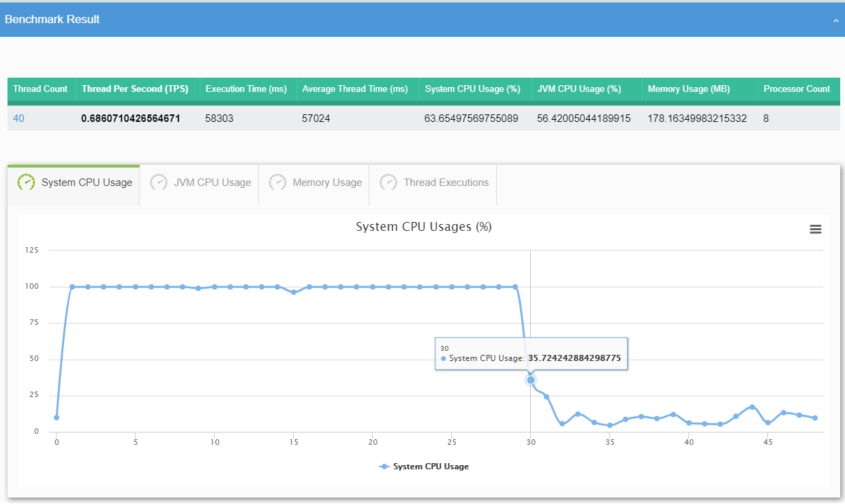Image resolution: width=845 pixels, height=504 pixels.
Task: Switch to the JVM CPU Usage tab
Action: click(x=200, y=184)
